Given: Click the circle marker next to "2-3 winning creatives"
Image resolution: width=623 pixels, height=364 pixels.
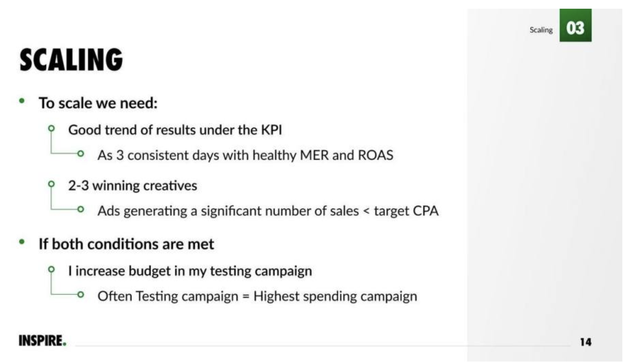Looking at the screenshot, I should tap(51, 184).
